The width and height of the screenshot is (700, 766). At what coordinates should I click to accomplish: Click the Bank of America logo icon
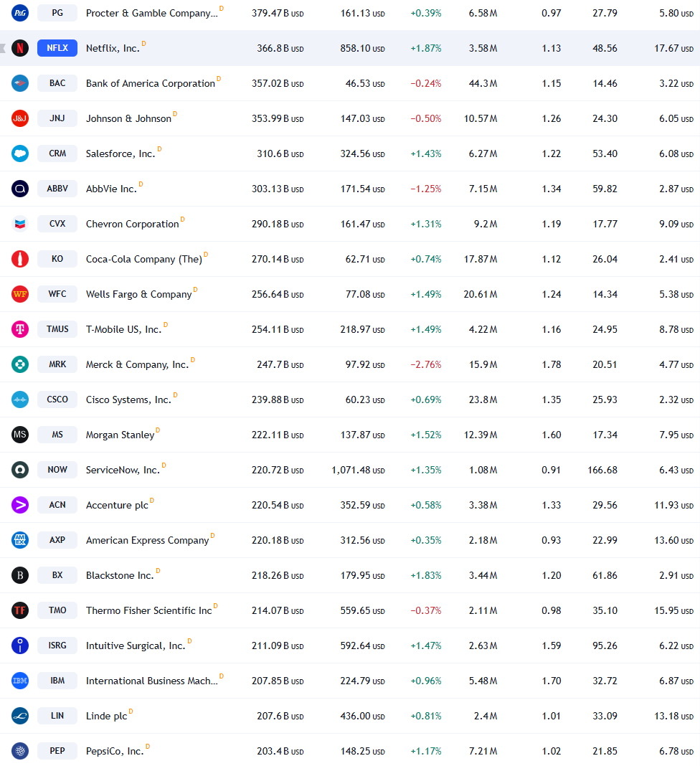[20, 83]
